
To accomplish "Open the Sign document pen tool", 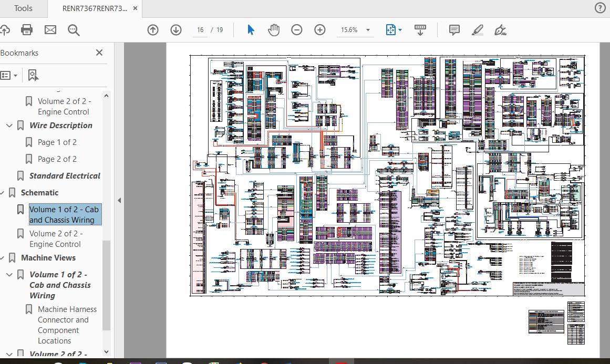I will coord(500,30).
